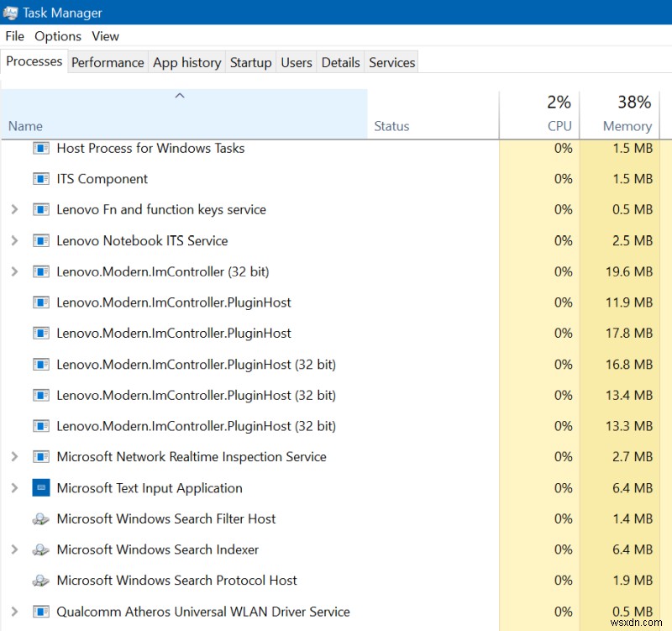This screenshot has width=672, height=631.
Task: Open the File menu
Action: [14, 36]
